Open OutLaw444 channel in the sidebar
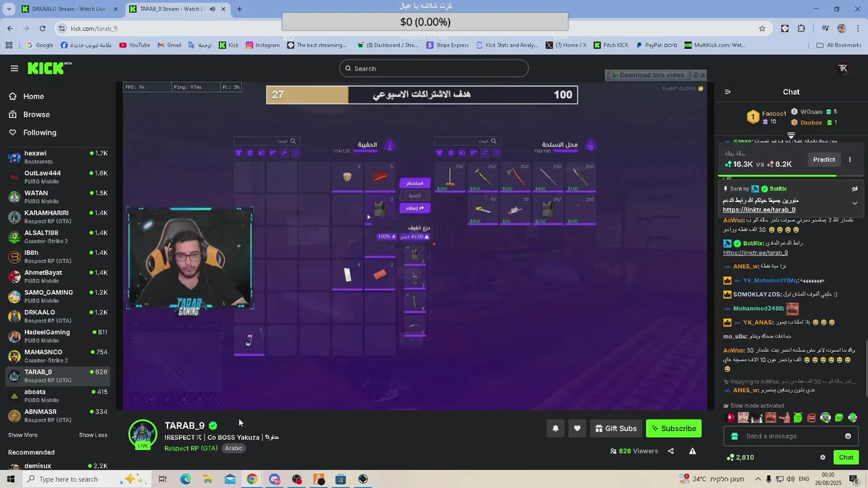 pyautogui.click(x=58, y=177)
